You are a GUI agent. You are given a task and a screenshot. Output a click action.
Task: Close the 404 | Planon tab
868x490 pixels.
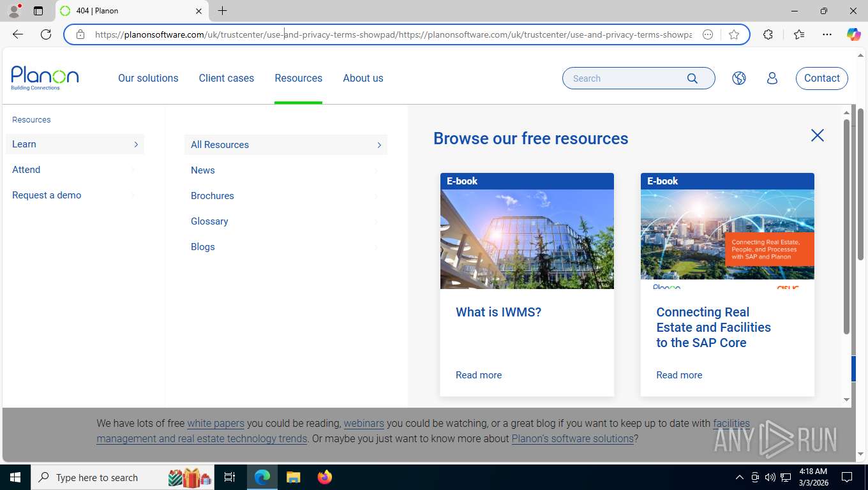tap(198, 11)
